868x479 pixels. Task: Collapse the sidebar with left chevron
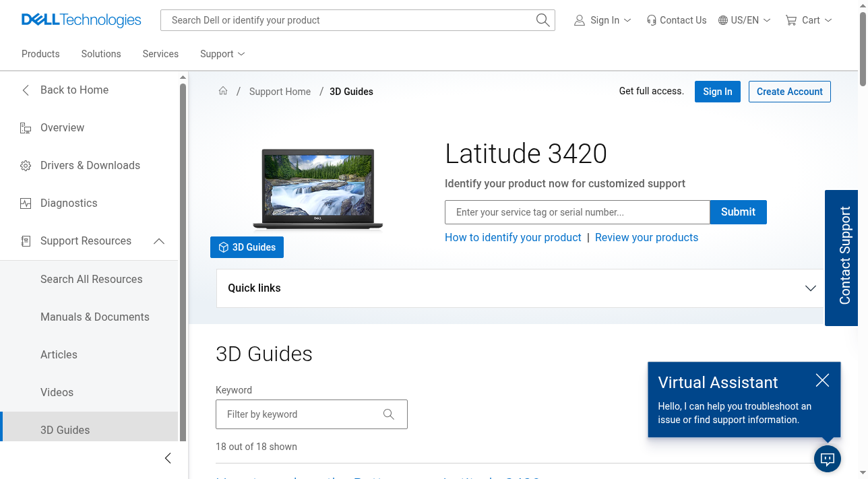[168, 458]
